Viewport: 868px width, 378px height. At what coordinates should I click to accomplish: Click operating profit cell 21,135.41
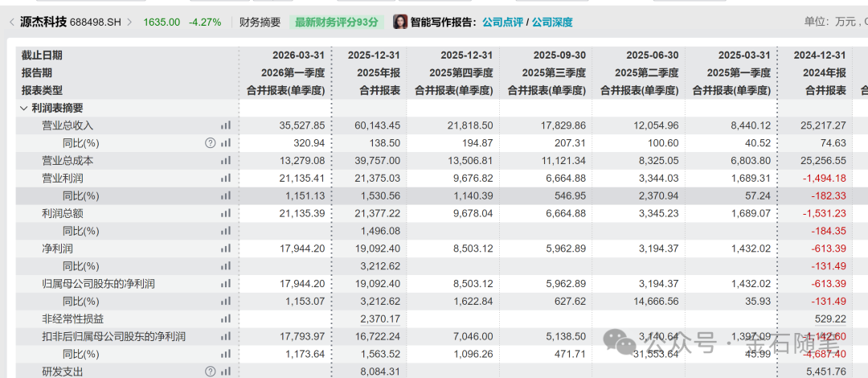coord(303,179)
